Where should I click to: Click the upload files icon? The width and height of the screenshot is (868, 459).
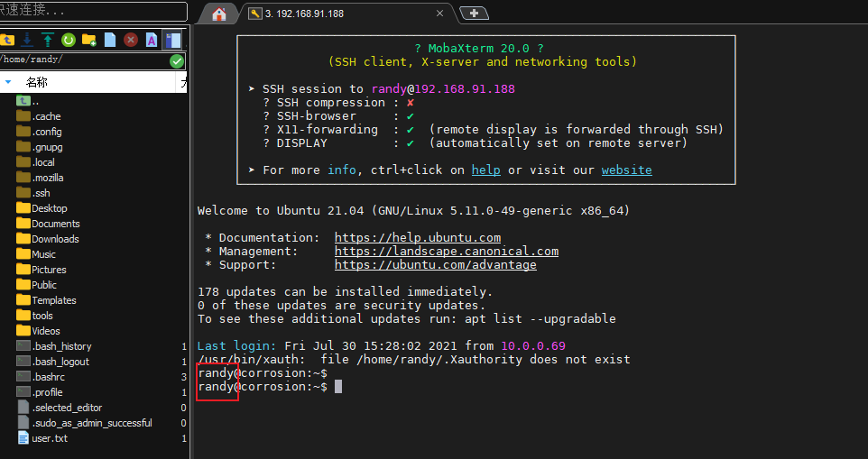[x=48, y=40]
